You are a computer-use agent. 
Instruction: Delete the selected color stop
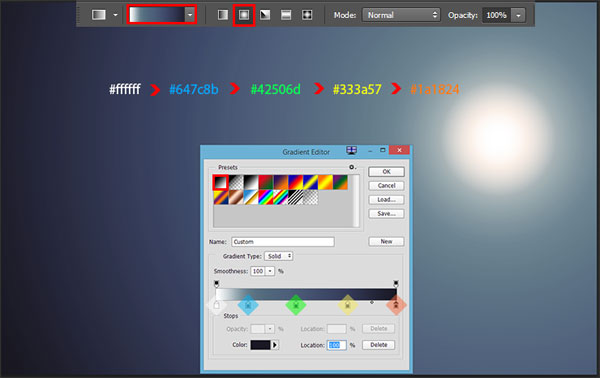pos(378,345)
